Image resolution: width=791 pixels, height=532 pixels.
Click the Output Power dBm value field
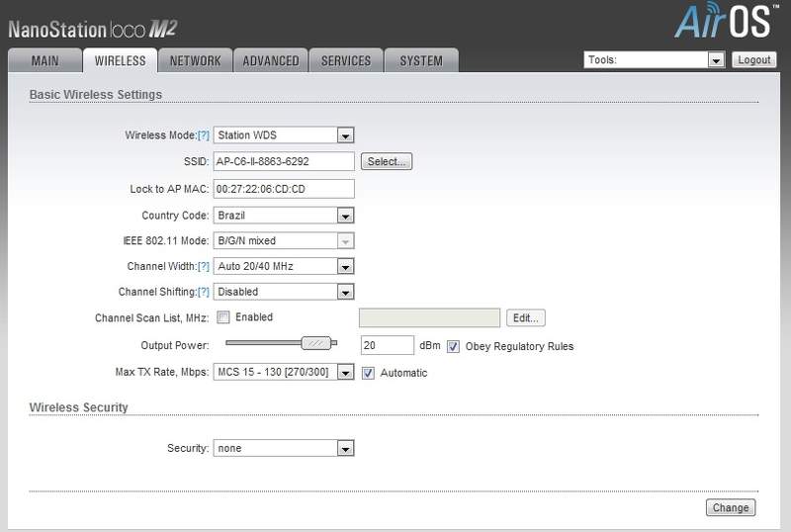tap(388, 345)
